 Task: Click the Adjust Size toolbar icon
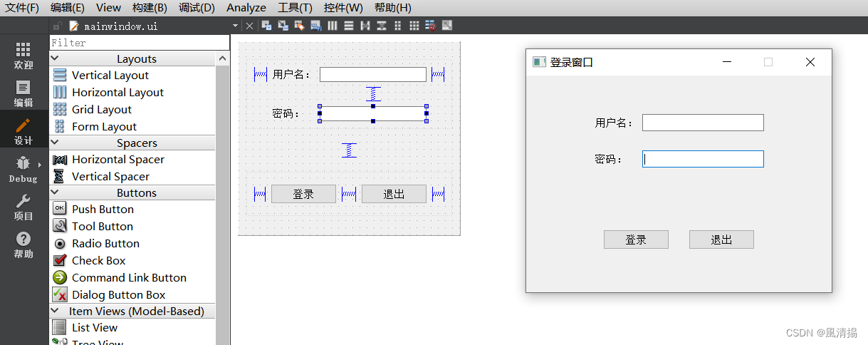(447, 26)
